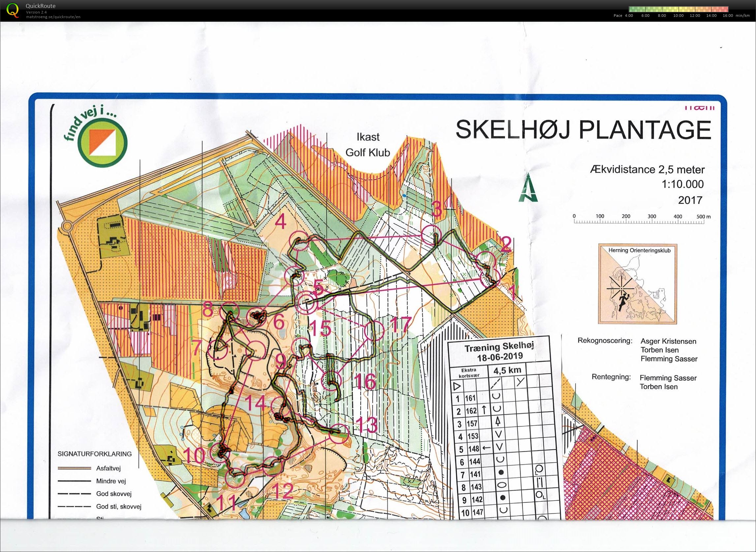Viewport: 756px width, 552px height.
Task: Click the magenta control number 9
Action: pyautogui.click(x=281, y=363)
